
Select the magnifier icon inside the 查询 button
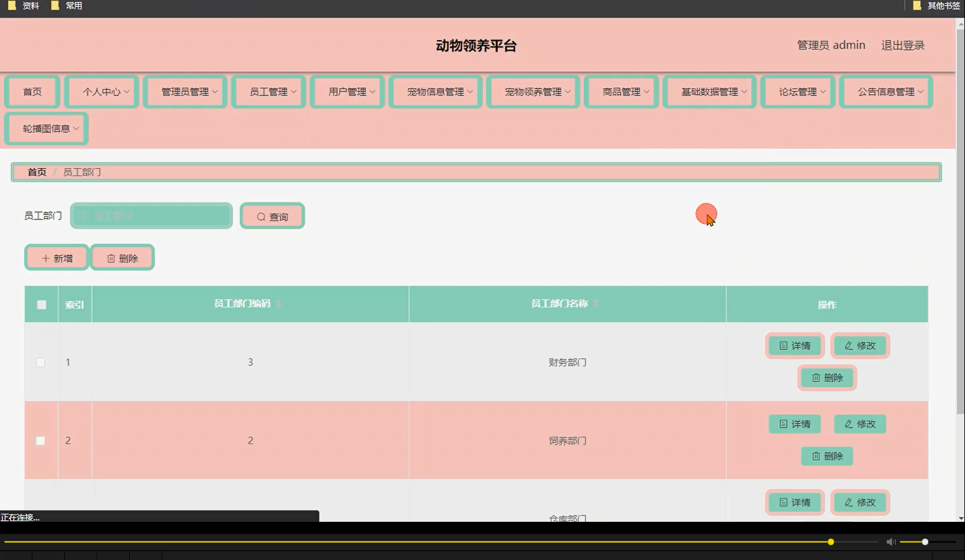click(x=260, y=216)
